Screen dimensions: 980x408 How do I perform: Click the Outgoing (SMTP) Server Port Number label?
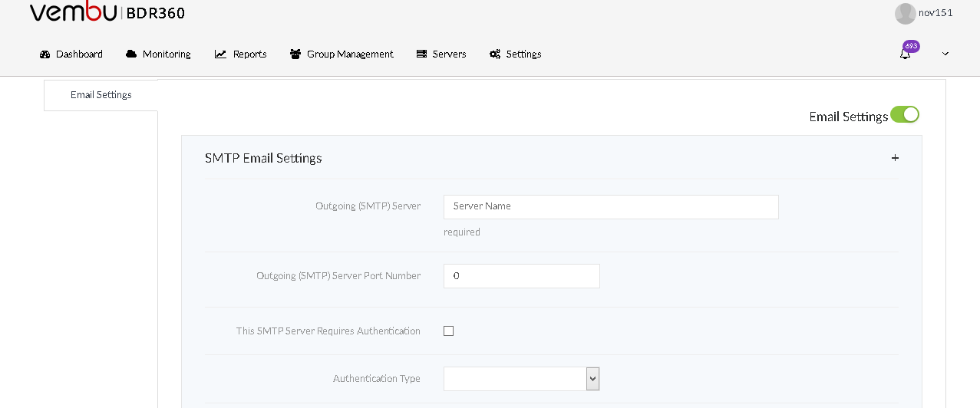pos(338,276)
